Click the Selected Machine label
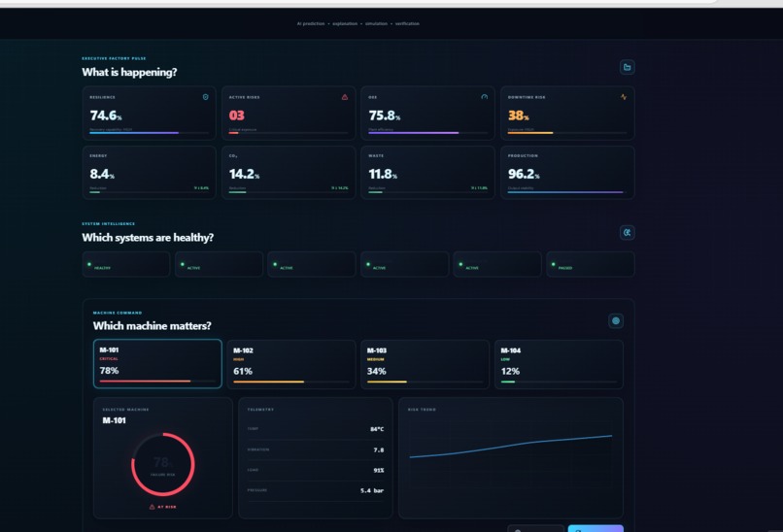The width and height of the screenshot is (783, 532). coord(126,410)
